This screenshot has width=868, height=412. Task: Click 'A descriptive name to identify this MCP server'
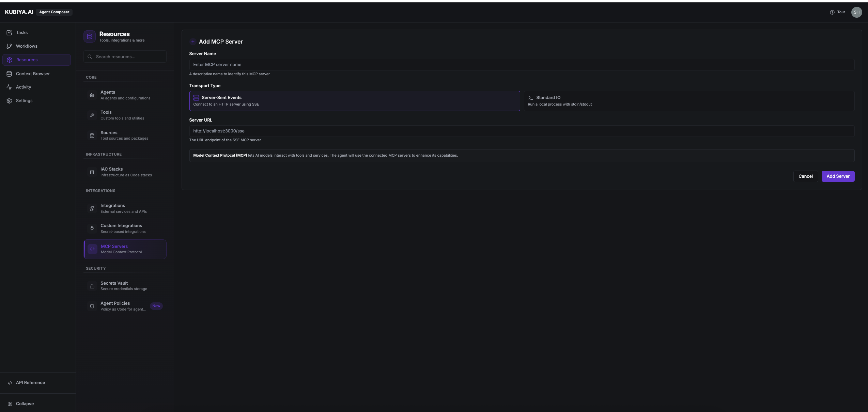tap(230, 74)
